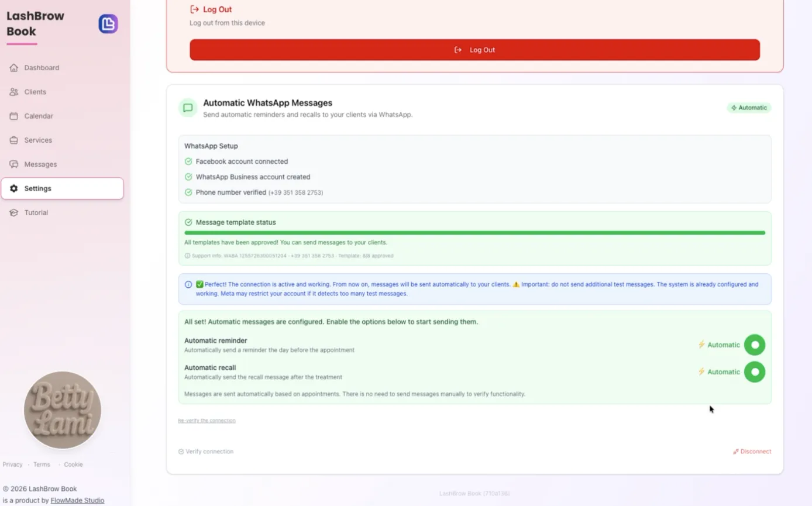Image resolution: width=812 pixels, height=506 pixels.
Task: Click the checkmark beside WhatsApp Business account created
Action: point(188,177)
